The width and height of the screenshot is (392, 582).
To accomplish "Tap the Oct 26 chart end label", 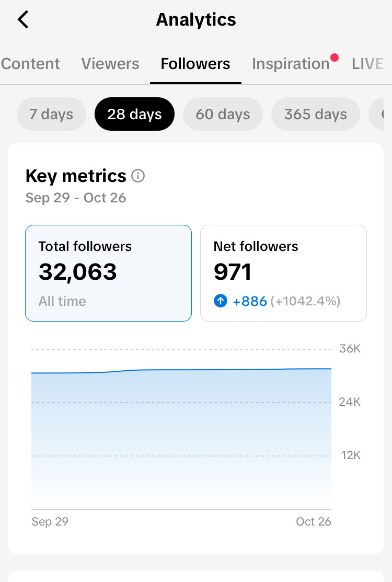I will click(314, 521).
